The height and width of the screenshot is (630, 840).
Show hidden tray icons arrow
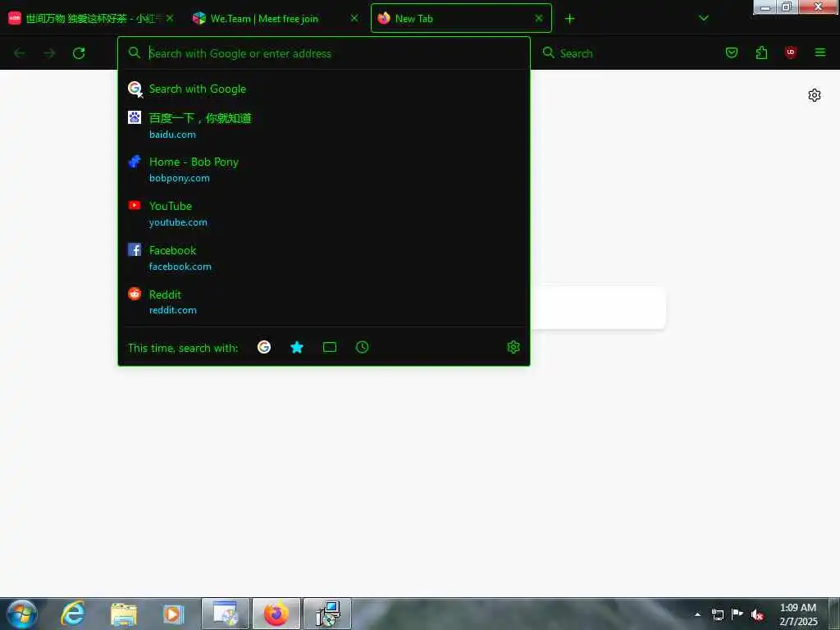(697, 614)
